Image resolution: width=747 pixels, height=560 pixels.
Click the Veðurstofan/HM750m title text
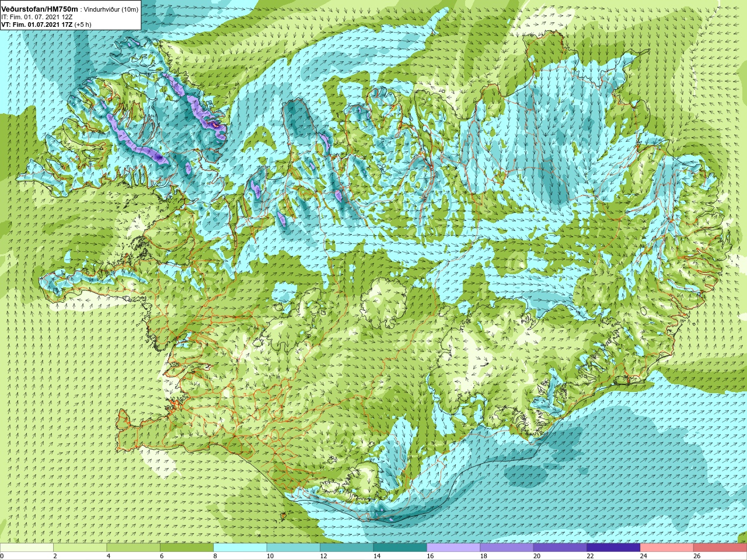click(x=40, y=9)
